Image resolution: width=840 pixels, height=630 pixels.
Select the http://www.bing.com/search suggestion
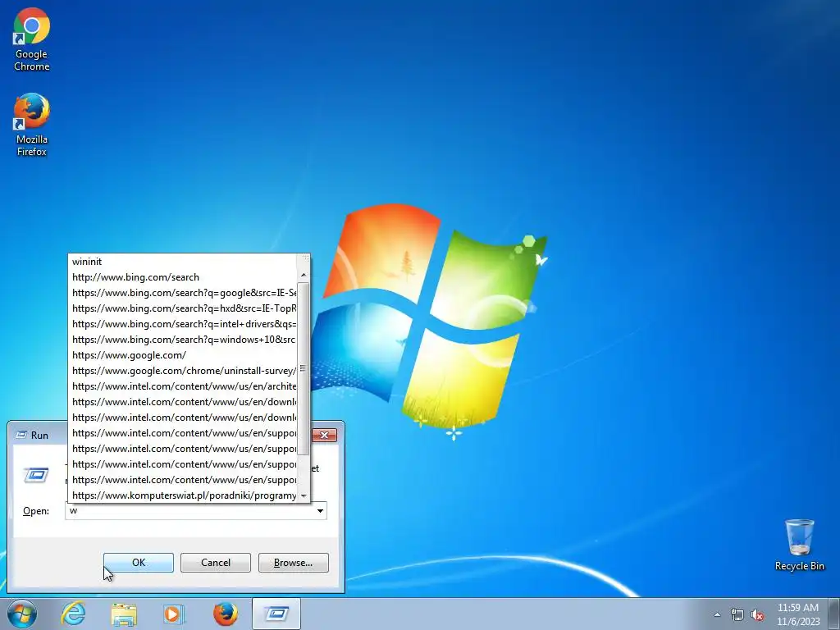click(x=182, y=277)
